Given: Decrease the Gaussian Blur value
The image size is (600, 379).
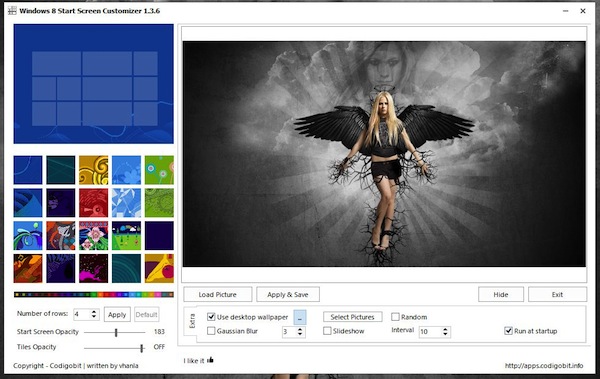Looking at the screenshot, I should [x=300, y=334].
